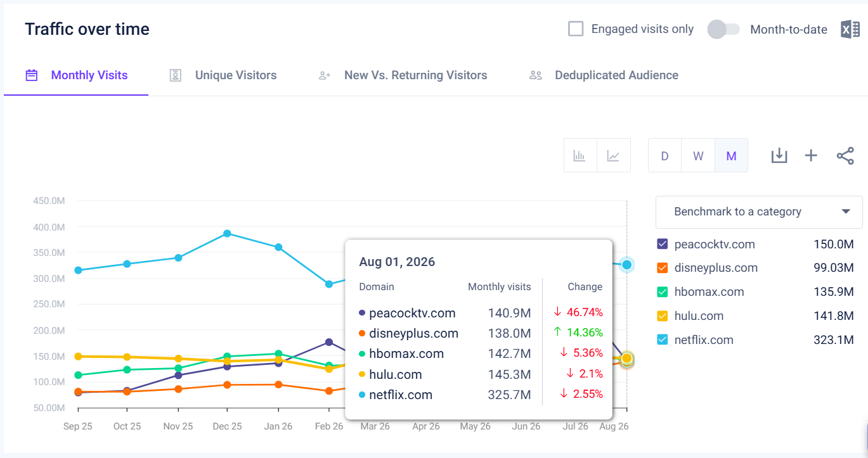Share the traffic chart
Screen dimensions: 868x458
[845, 155]
